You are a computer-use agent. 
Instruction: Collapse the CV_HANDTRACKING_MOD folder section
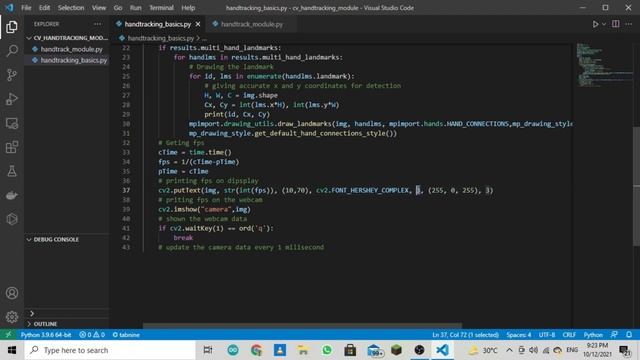click(x=67, y=38)
